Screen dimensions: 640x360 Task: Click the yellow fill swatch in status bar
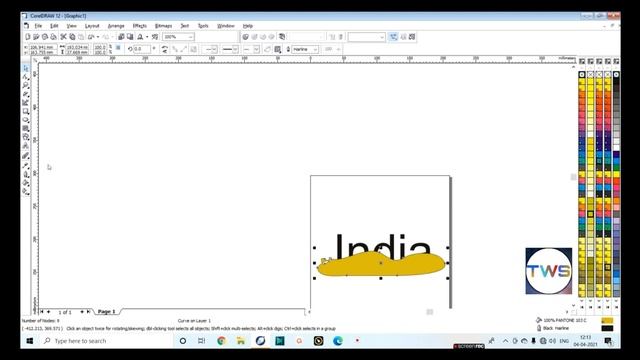click(x=607, y=320)
